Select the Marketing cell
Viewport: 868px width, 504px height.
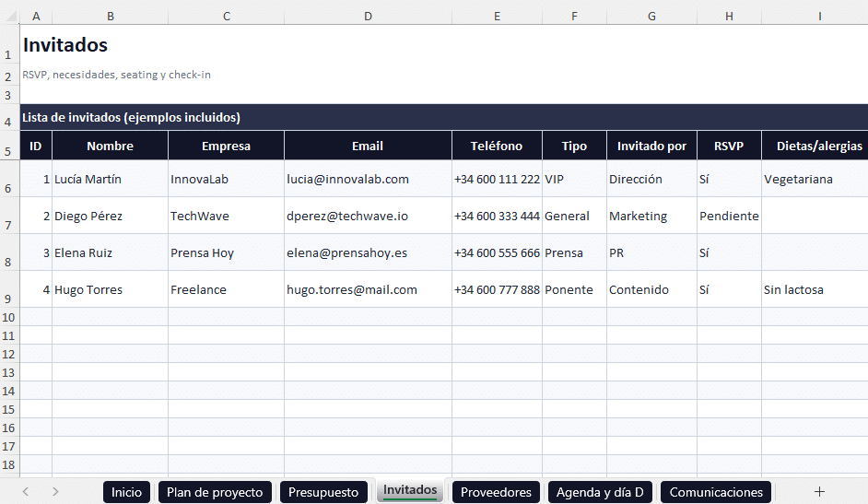652,216
